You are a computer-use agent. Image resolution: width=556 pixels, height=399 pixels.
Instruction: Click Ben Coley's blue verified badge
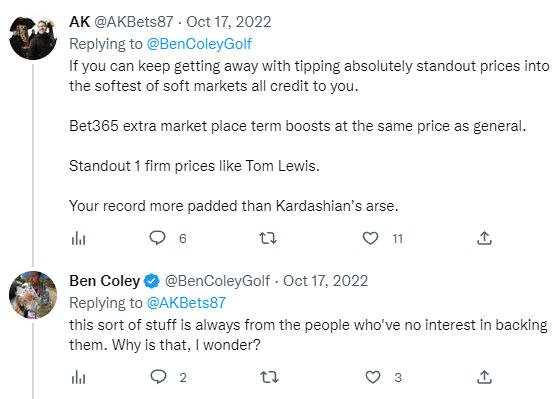click(152, 281)
